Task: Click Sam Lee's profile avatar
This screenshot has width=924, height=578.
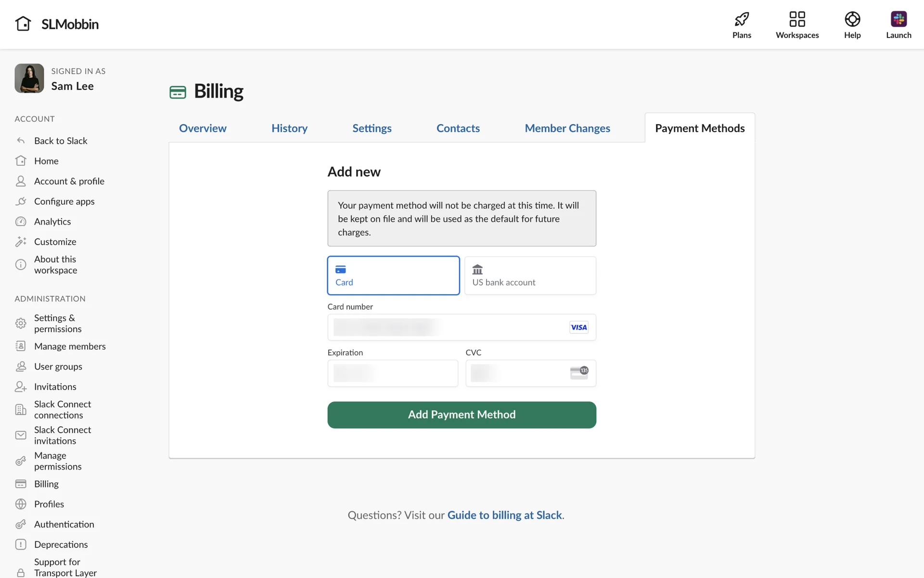Action: click(29, 79)
